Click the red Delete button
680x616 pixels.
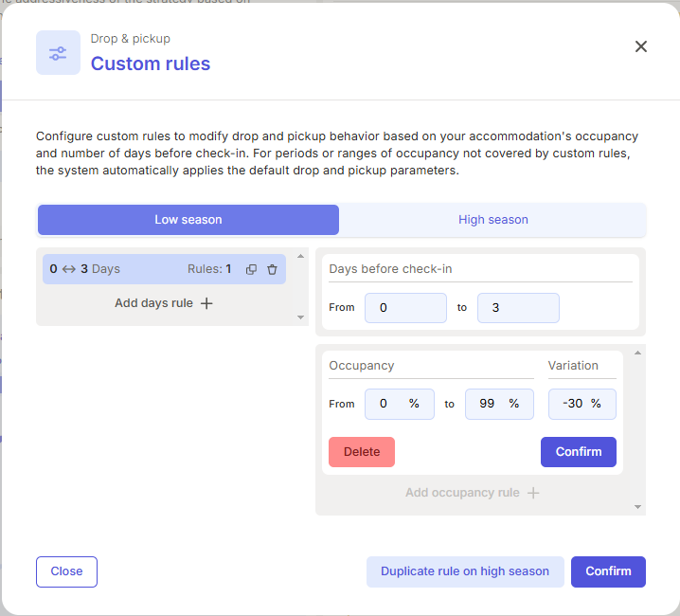coord(362,452)
